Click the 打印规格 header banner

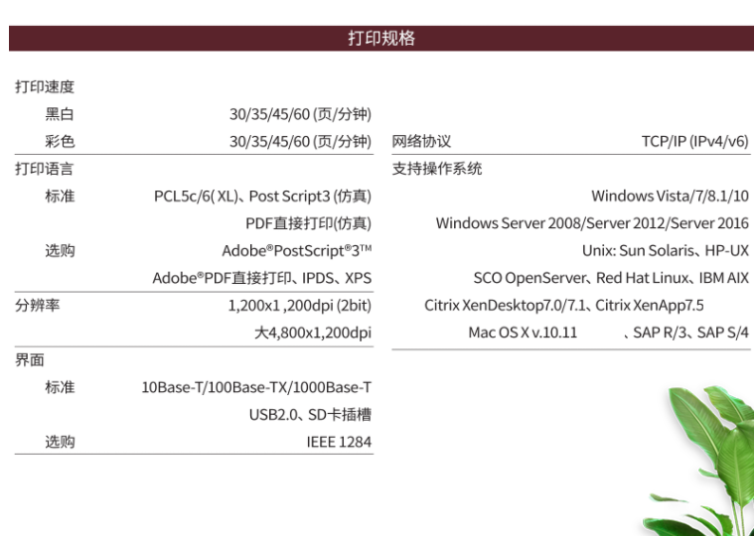pos(380,38)
